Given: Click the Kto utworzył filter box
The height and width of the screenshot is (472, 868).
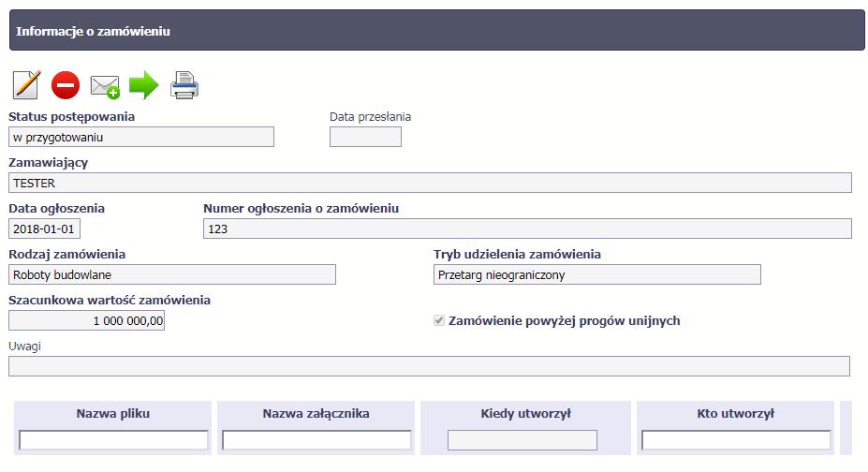Looking at the screenshot, I should tap(736, 440).
